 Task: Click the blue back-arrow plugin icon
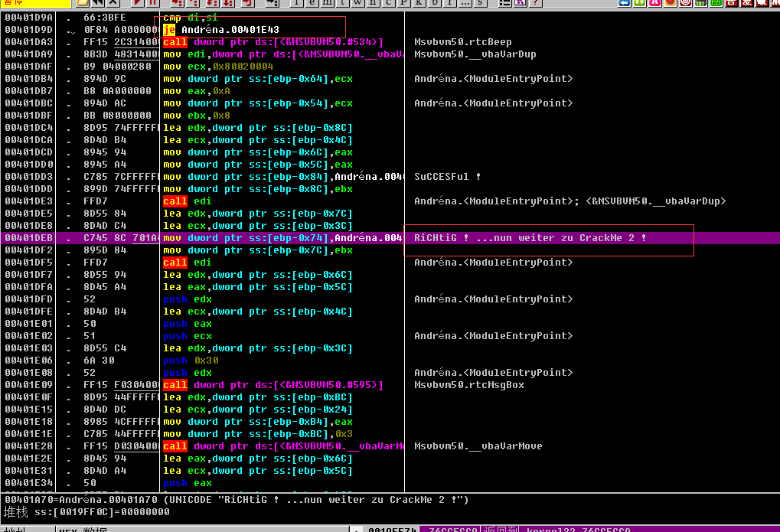point(625,3)
